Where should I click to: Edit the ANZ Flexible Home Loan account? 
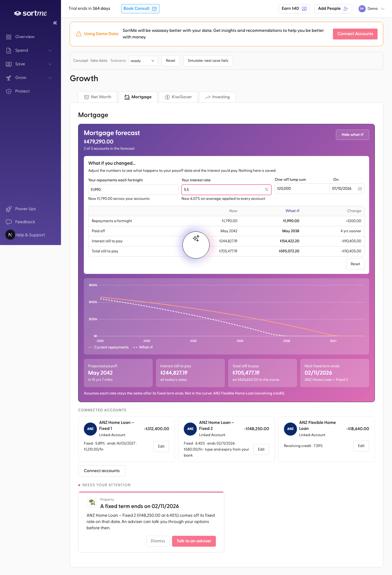point(361,446)
